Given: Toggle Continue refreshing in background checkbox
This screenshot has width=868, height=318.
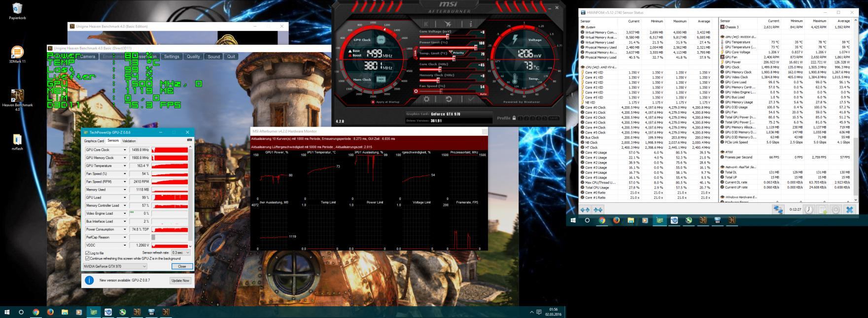Looking at the screenshot, I should coord(88,258).
